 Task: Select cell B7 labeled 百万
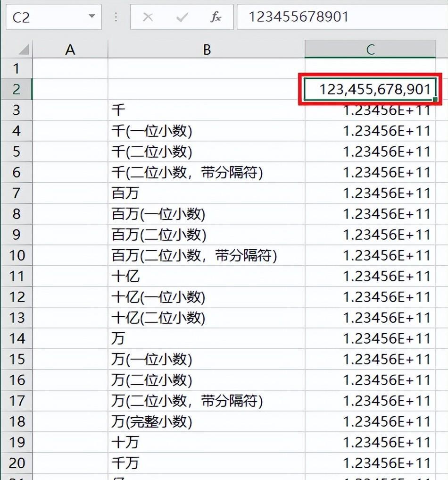tap(207, 193)
